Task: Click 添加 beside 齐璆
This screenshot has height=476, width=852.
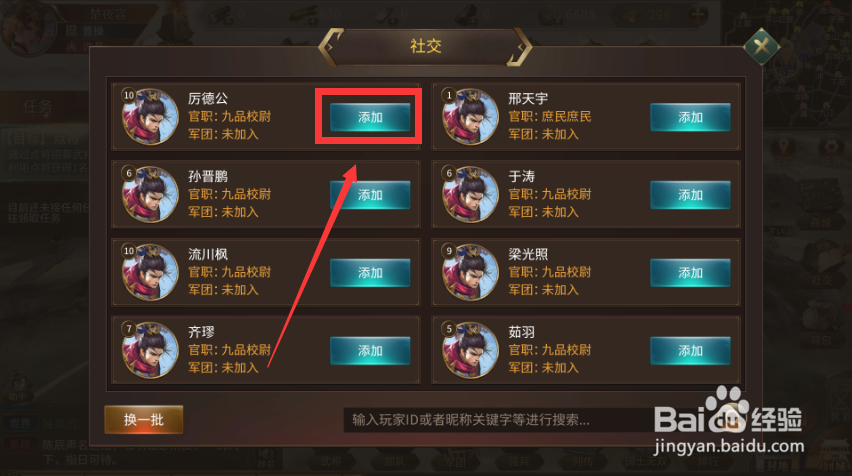Action: [370, 350]
